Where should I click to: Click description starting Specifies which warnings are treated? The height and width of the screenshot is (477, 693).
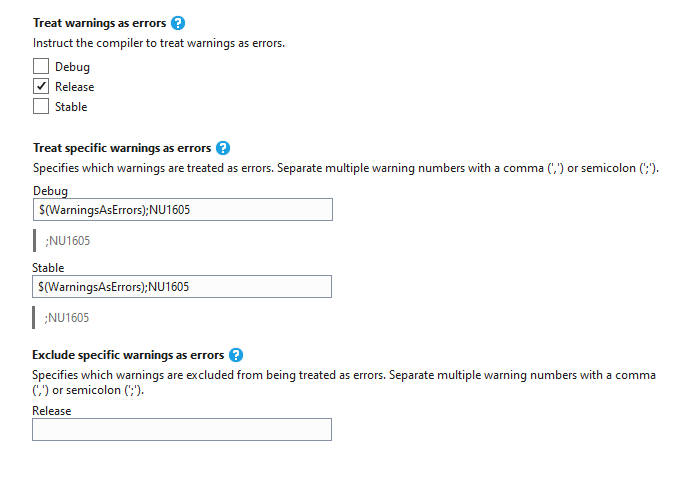(346, 168)
